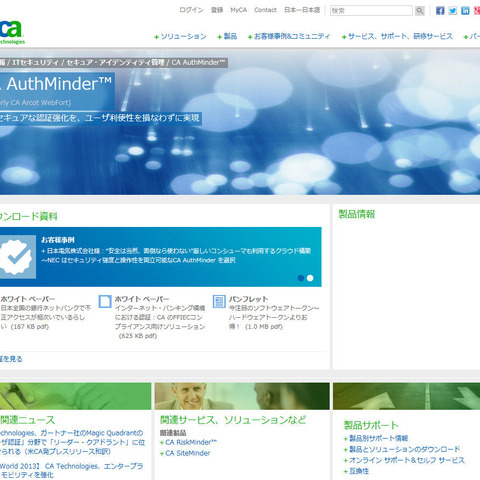Click the verified checkmark badge icon

pyautogui.click(x=17, y=257)
